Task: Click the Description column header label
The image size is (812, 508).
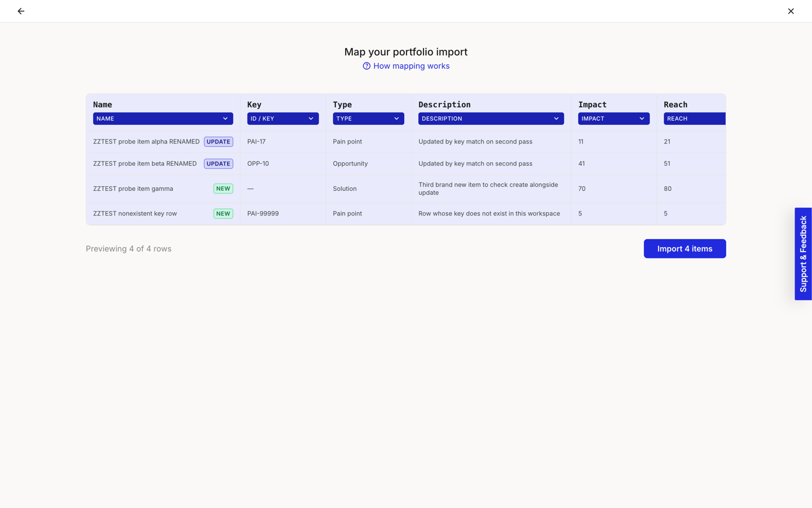Action: (x=444, y=104)
